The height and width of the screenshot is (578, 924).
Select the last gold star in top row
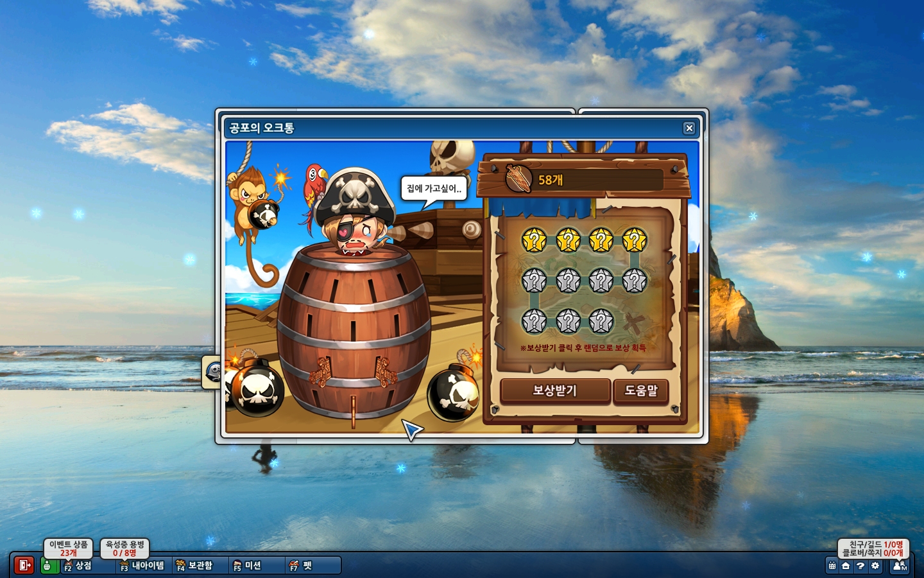pyautogui.click(x=634, y=241)
